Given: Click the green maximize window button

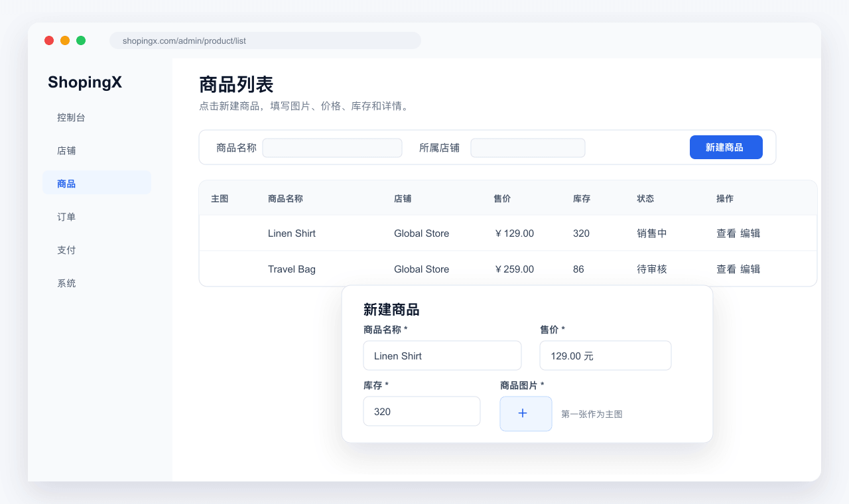Looking at the screenshot, I should click(81, 40).
